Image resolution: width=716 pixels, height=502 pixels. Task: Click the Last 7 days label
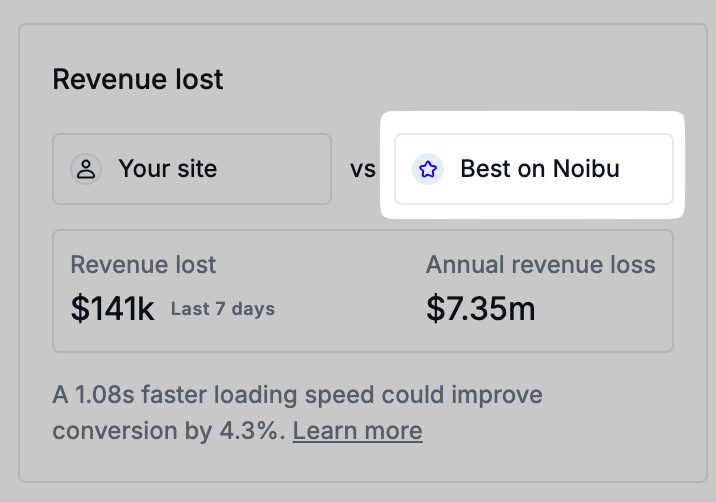coord(222,309)
